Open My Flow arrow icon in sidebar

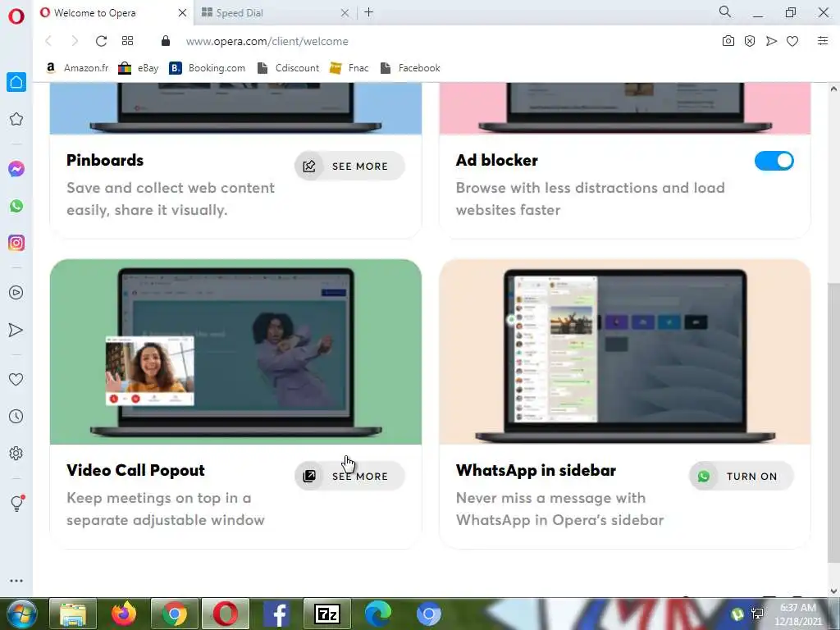pyautogui.click(x=16, y=330)
